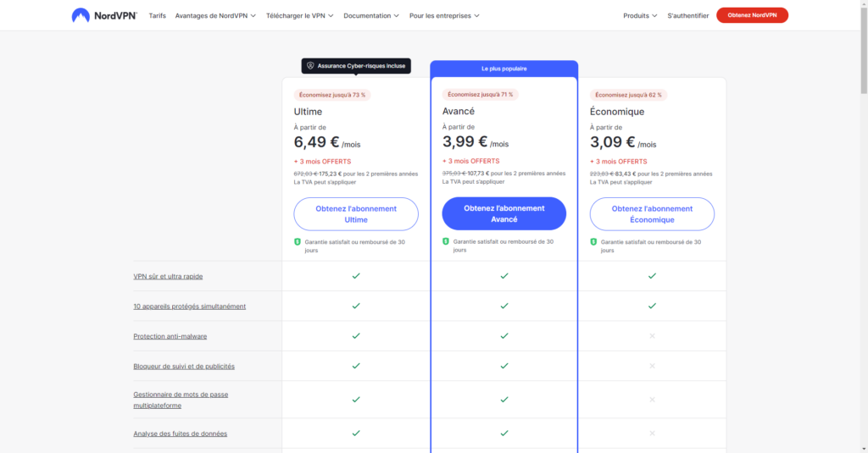Expand the Produits dropdown
This screenshot has height=453, width=868.
pyautogui.click(x=640, y=15)
